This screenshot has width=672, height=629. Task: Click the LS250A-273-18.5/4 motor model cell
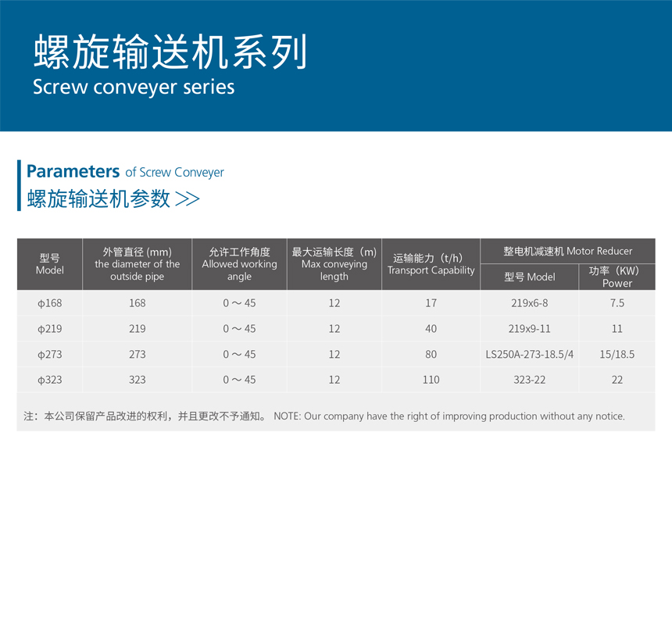click(529, 355)
